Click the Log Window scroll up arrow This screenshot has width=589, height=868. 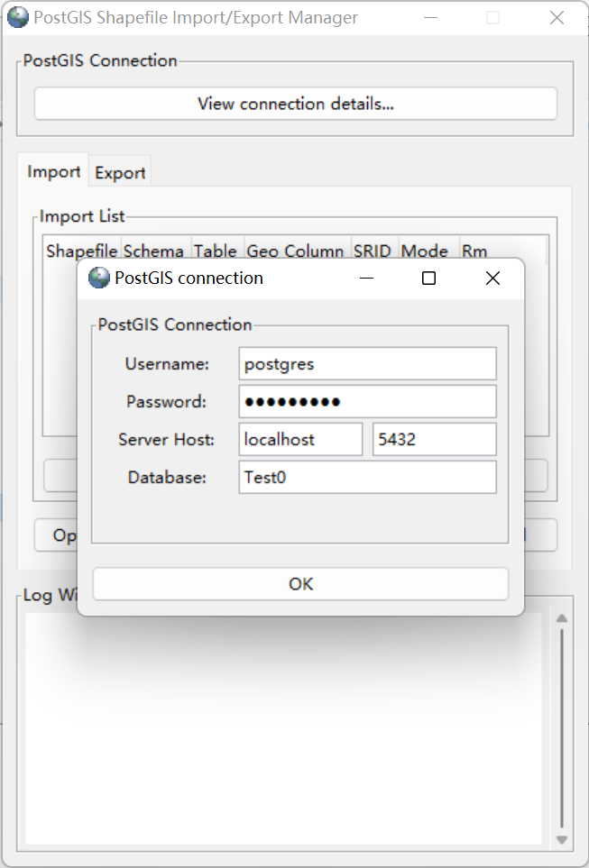tap(562, 617)
